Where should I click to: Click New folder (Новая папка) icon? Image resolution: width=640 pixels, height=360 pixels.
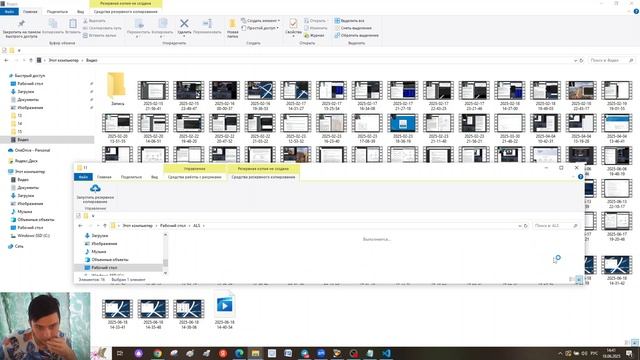coord(232,24)
